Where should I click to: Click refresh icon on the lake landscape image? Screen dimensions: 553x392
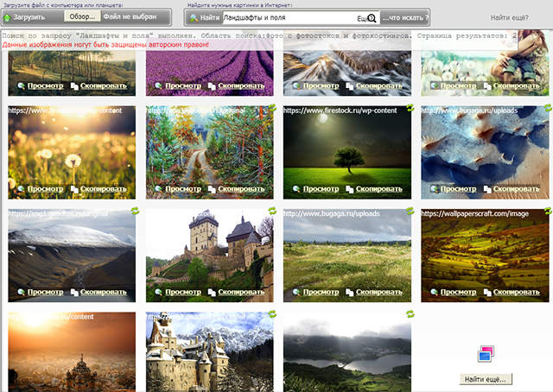point(410,313)
